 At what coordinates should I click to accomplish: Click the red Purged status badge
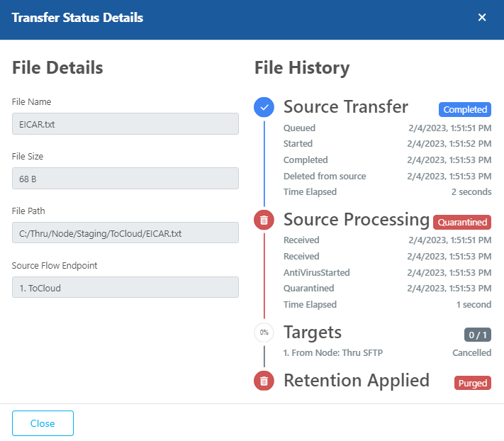point(473,383)
